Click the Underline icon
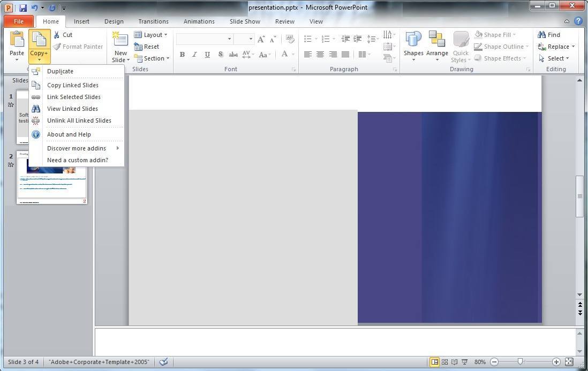This screenshot has width=588, height=371. point(207,54)
